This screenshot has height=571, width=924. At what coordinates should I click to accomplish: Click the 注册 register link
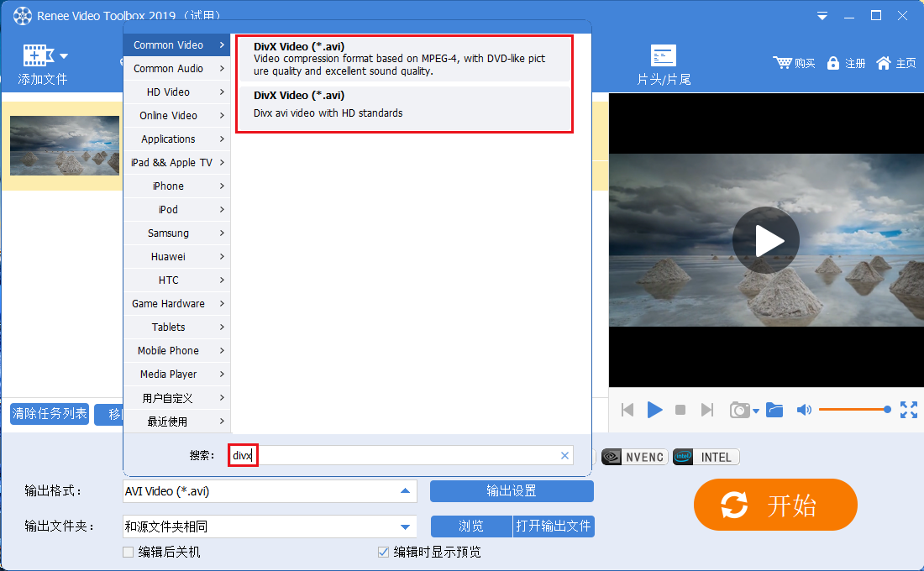pyautogui.click(x=855, y=63)
